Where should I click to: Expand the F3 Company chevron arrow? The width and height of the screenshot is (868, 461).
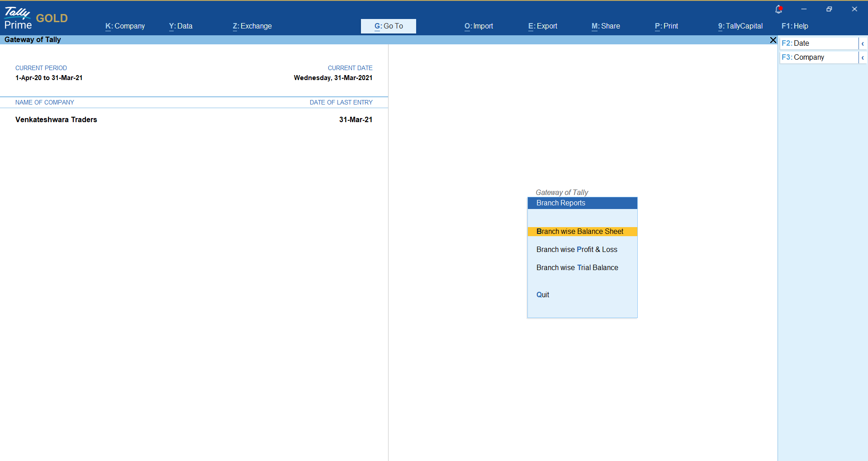[863, 57]
